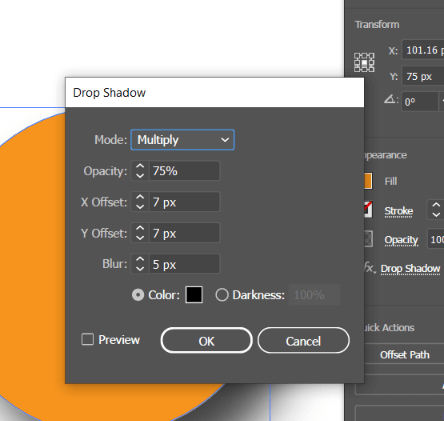The width and height of the screenshot is (444, 421).
Task: Click the Darkness 100% field
Action: (x=314, y=295)
